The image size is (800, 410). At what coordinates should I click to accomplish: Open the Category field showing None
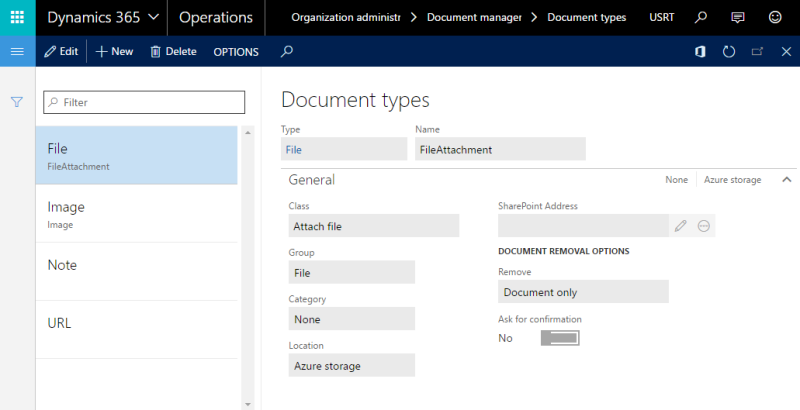(x=352, y=319)
